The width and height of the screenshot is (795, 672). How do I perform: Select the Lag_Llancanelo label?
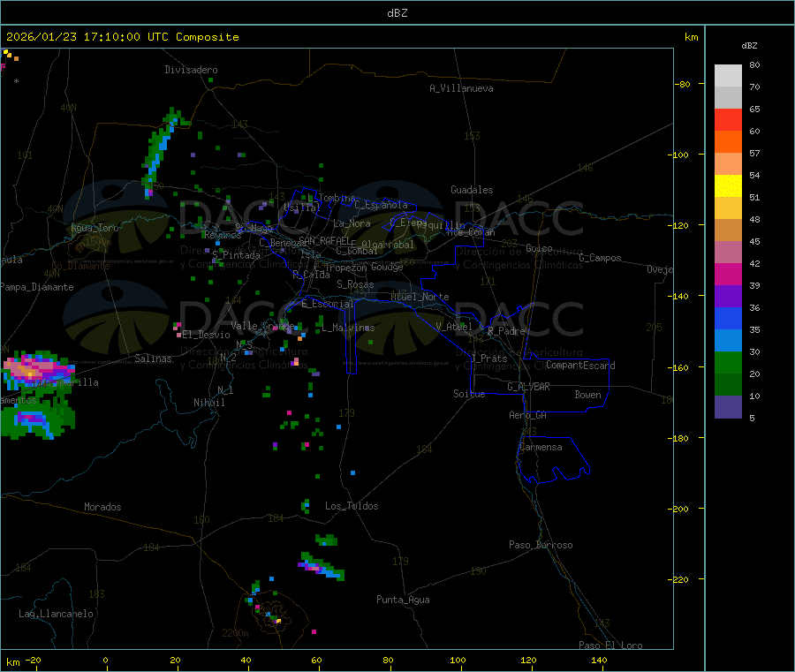pyautogui.click(x=57, y=613)
